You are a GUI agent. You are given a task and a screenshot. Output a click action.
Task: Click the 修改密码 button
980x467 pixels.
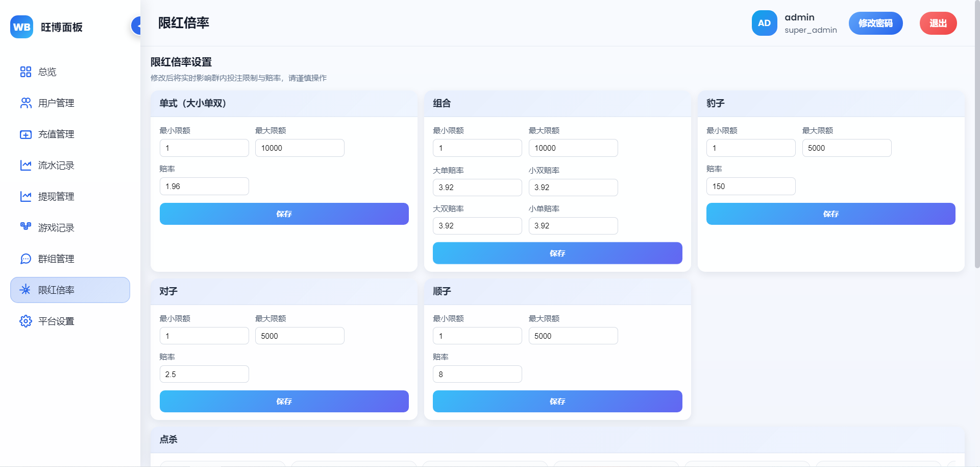875,24
